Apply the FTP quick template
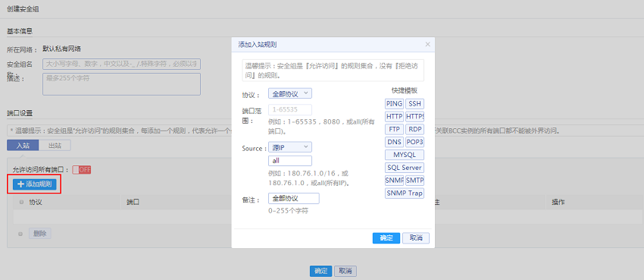 (x=394, y=129)
